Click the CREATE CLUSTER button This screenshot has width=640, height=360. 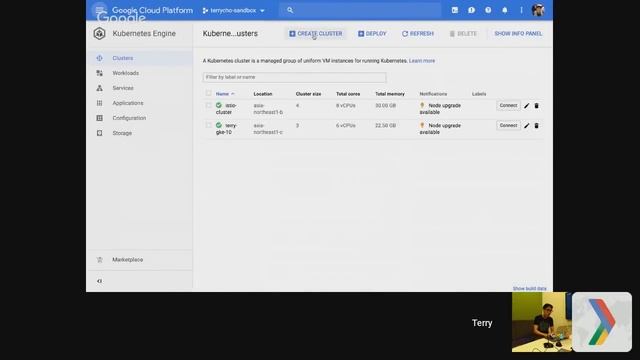[316, 33]
